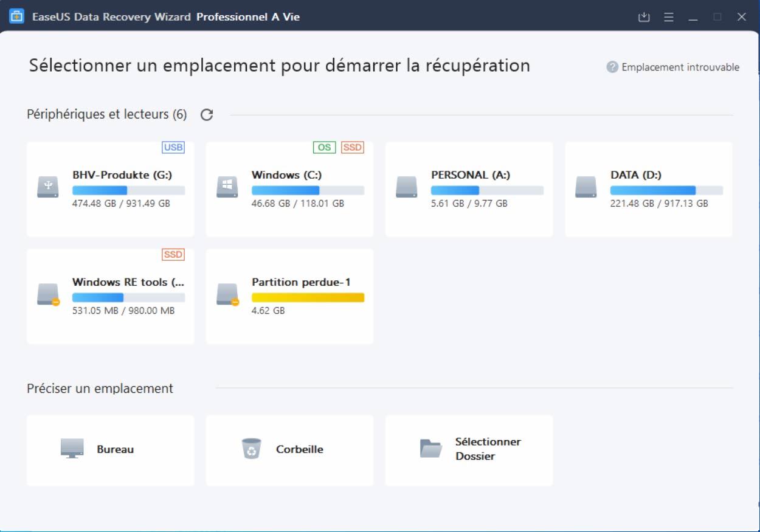Screen dimensions: 760x532
Task: Click the SSD badge on Windows RE tools
Action: pyautogui.click(x=173, y=254)
